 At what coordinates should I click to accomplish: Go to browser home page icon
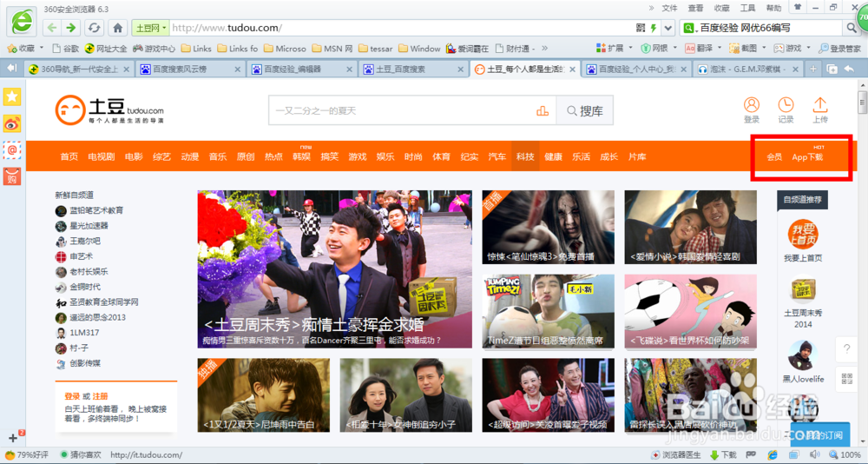(x=117, y=27)
